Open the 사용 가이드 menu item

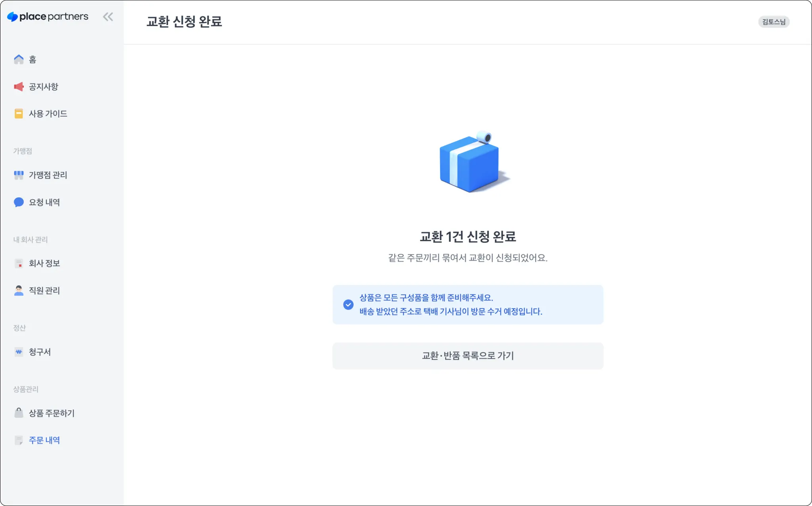pos(48,114)
